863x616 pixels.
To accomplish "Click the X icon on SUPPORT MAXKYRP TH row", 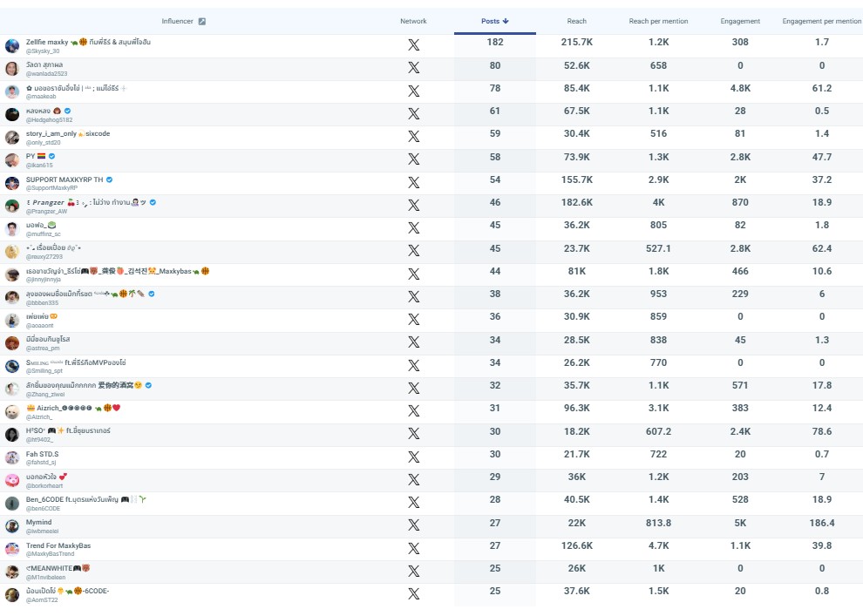I will tap(414, 182).
